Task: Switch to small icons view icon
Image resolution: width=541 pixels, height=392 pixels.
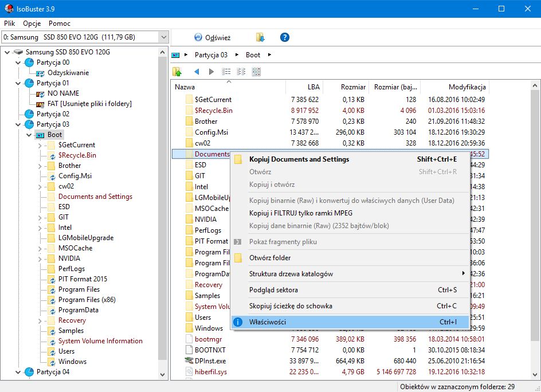Action: point(241,72)
